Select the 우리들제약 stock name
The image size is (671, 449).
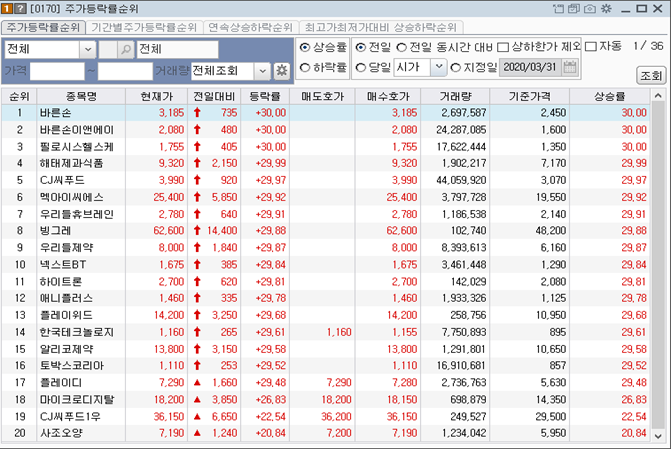(x=66, y=248)
